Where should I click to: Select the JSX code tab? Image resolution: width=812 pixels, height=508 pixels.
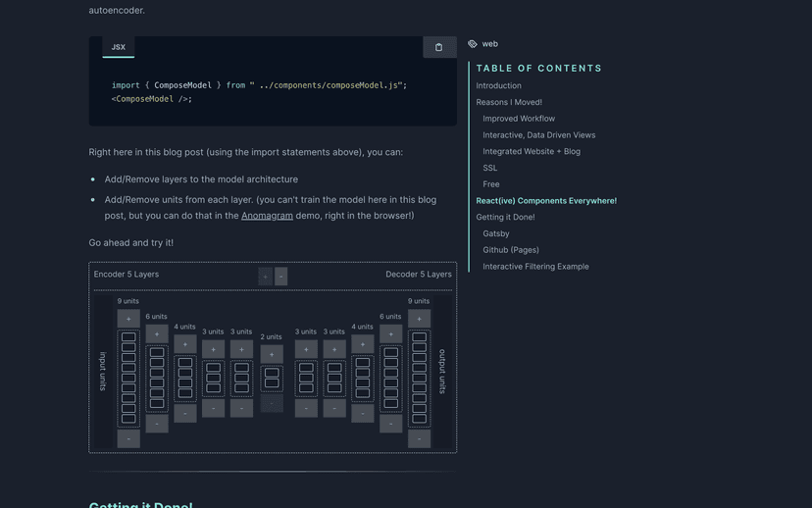(x=118, y=47)
